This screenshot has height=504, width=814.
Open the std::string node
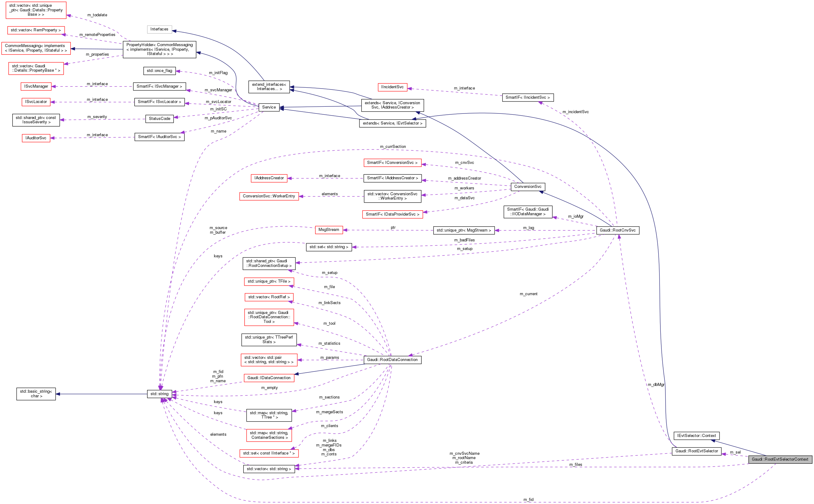click(159, 394)
